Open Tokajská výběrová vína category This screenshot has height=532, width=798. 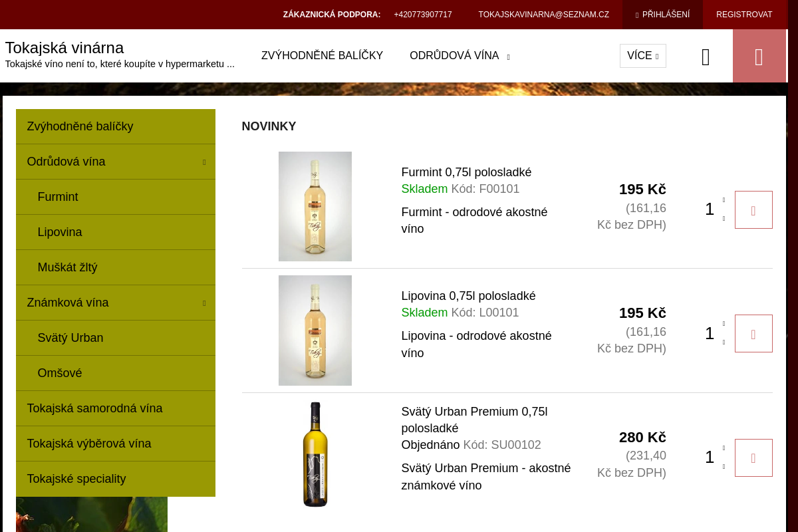(89, 444)
